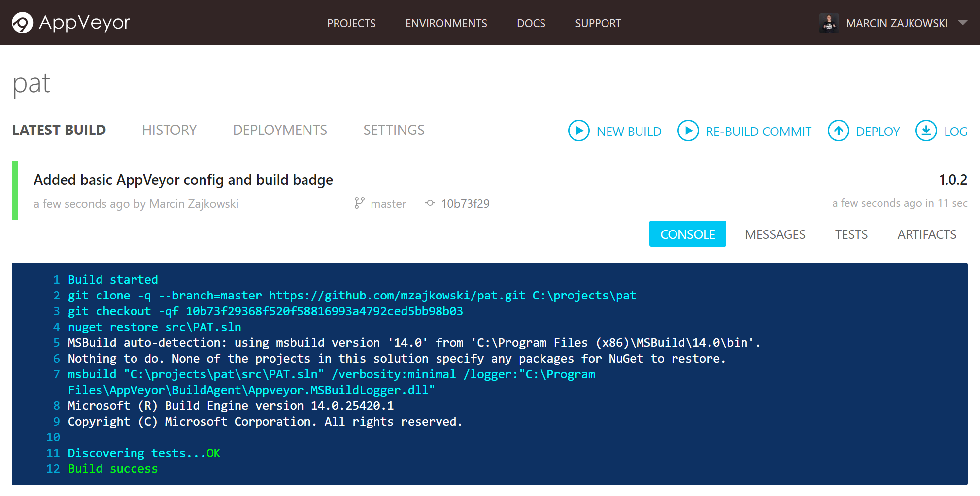
Task: Start a New Build
Action: [x=629, y=132]
